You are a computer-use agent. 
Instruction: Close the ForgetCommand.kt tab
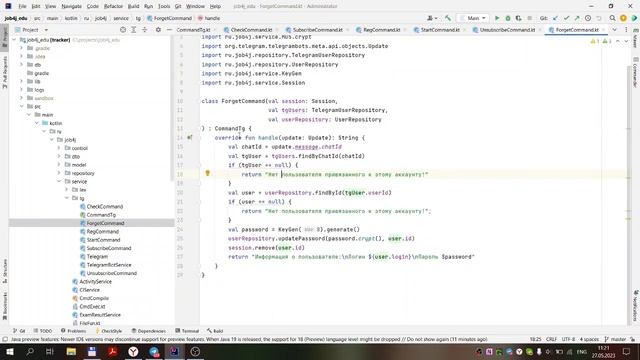tap(603, 30)
